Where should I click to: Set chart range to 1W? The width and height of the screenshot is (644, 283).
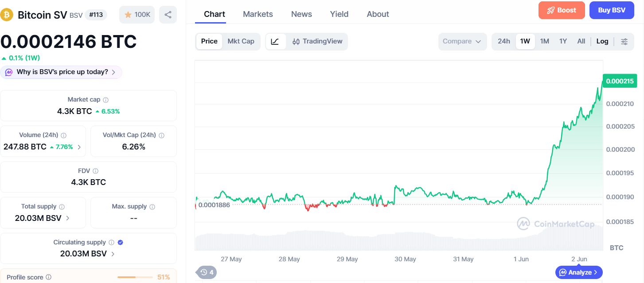(525, 41)
